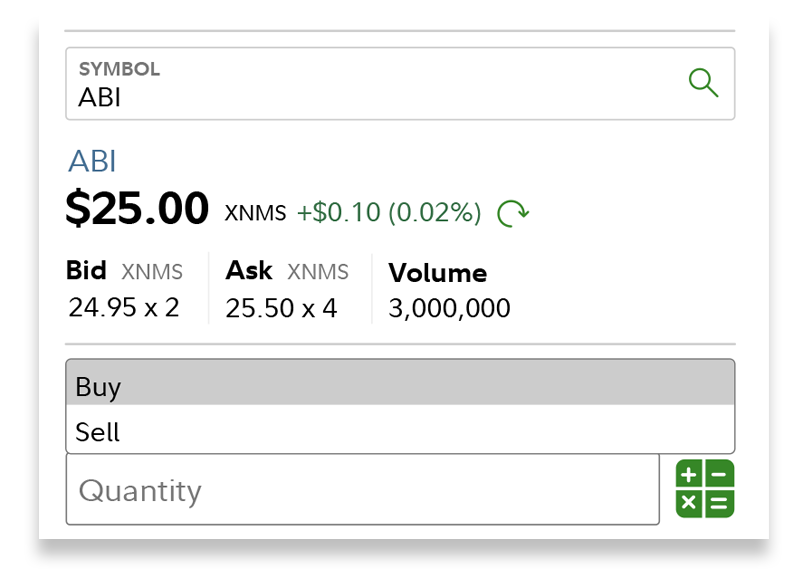This screenshot has height=580, width=807.
Task: Open the green quantity calculator
Action: tap(704, 489)
